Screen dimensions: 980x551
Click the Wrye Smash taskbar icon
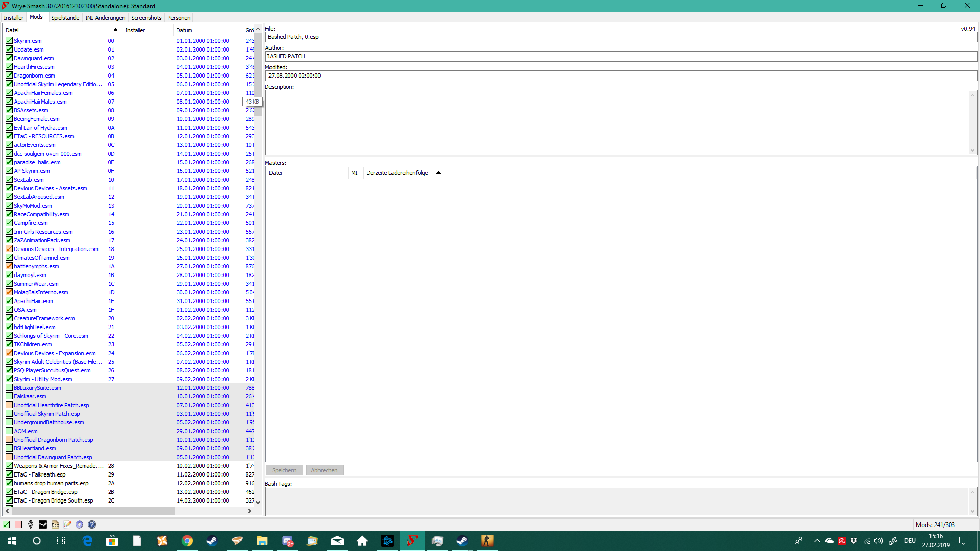click(412, 541)
